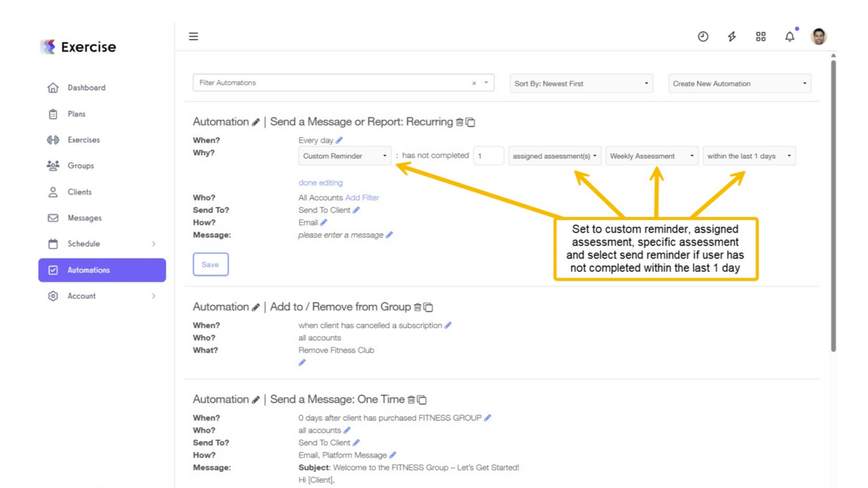Click the done editing link
The width and height of the screenshot is (868, 488).
pos(320,182)
